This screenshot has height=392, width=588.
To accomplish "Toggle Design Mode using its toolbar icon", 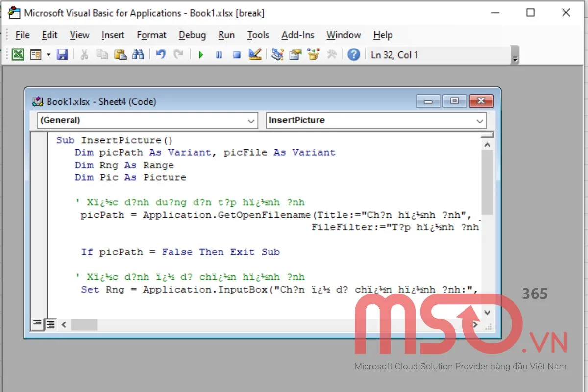I will (x=254, y=54).
